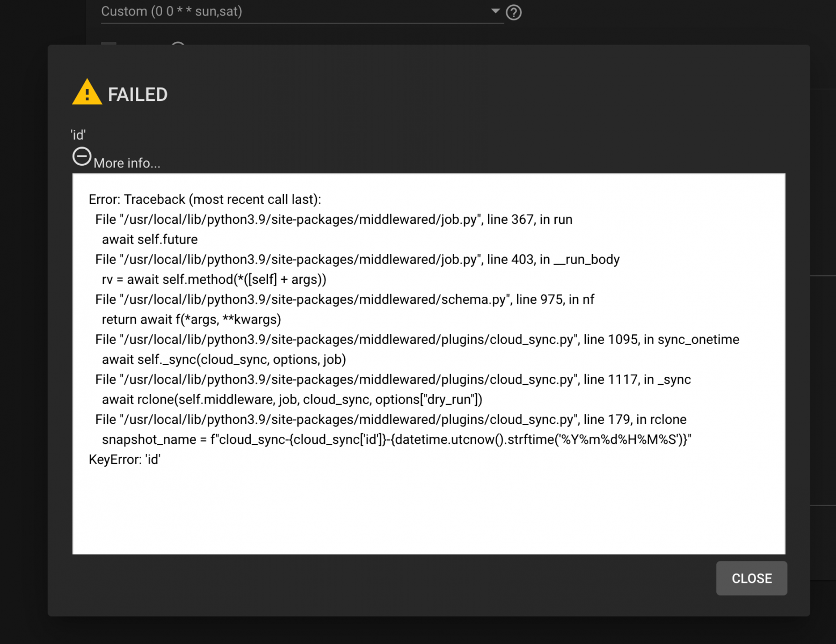Click the snapshot_name assignment code line
Viewport: 836px width, 644px height.
point(397,440)
